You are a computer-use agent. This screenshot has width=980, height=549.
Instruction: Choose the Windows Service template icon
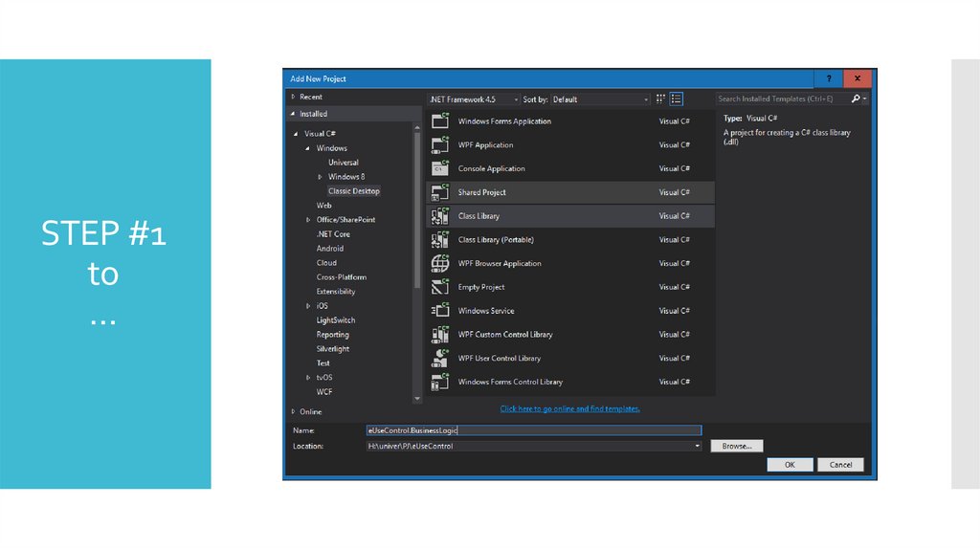[440, 311]
